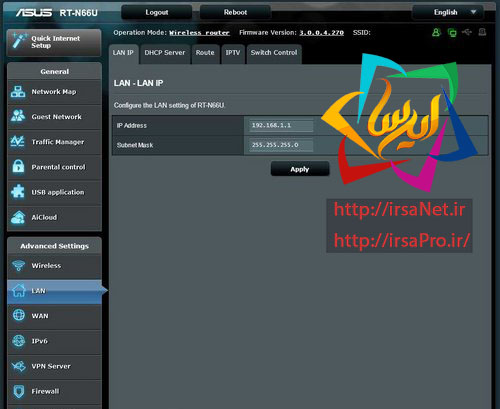Open AiCloud label
The height and width of the screenshot is (409, 500).
click(x=44, y=217)
